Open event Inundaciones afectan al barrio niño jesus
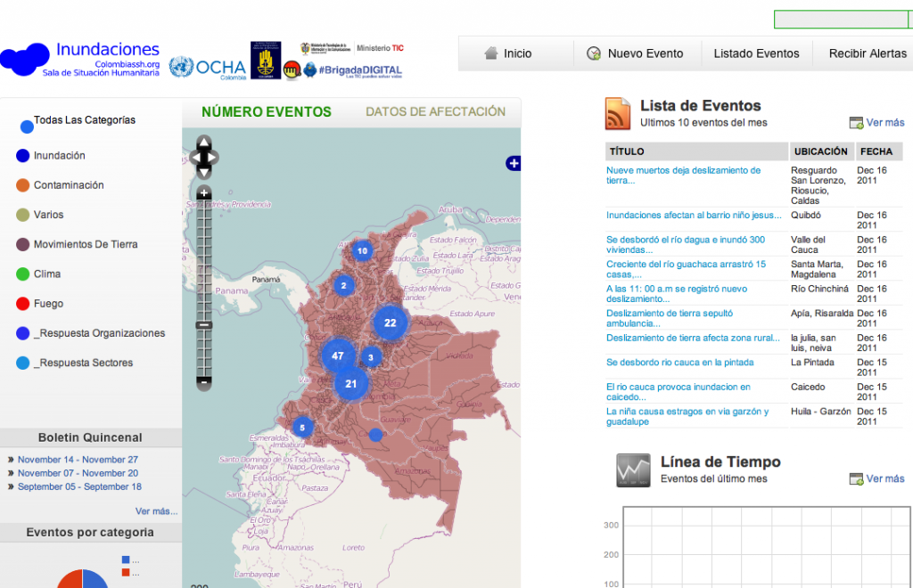The image size is (913, 588). coord(687,215)
